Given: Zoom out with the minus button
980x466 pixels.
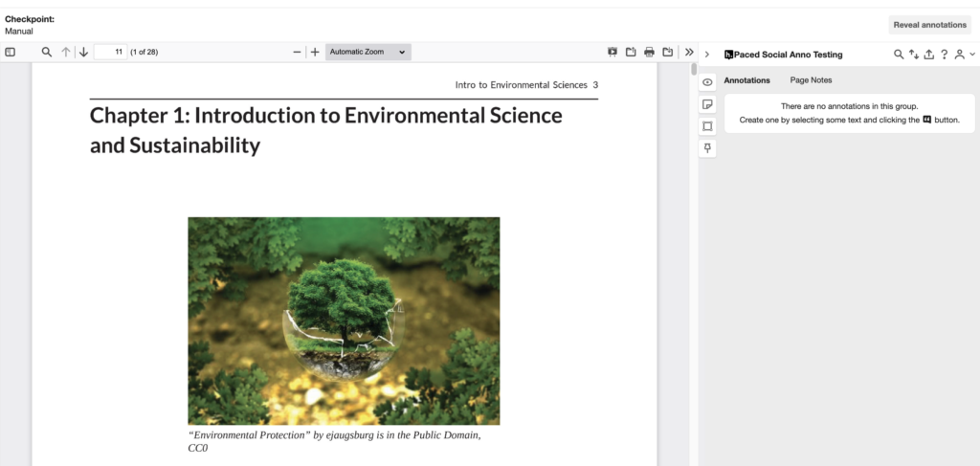Looking at the screenshot, I should click(297, 53).
